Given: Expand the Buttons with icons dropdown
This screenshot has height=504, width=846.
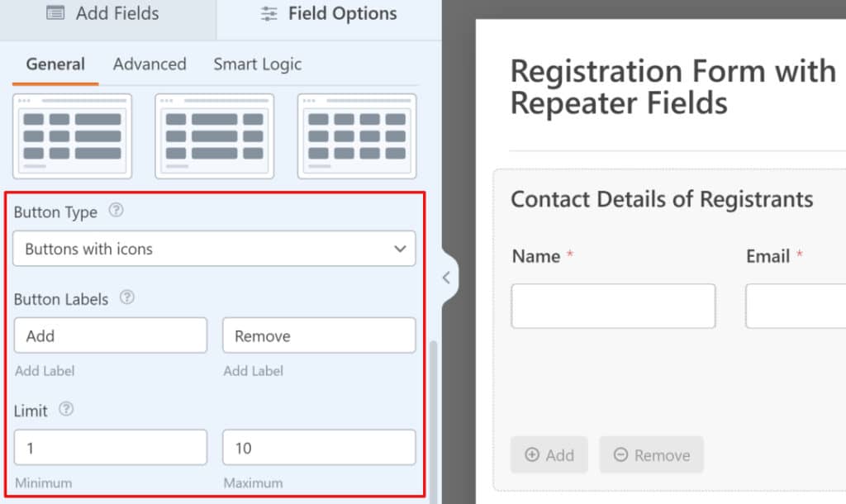Looking at the screenshot, I should pyautogui.click(x=214, y=248).
